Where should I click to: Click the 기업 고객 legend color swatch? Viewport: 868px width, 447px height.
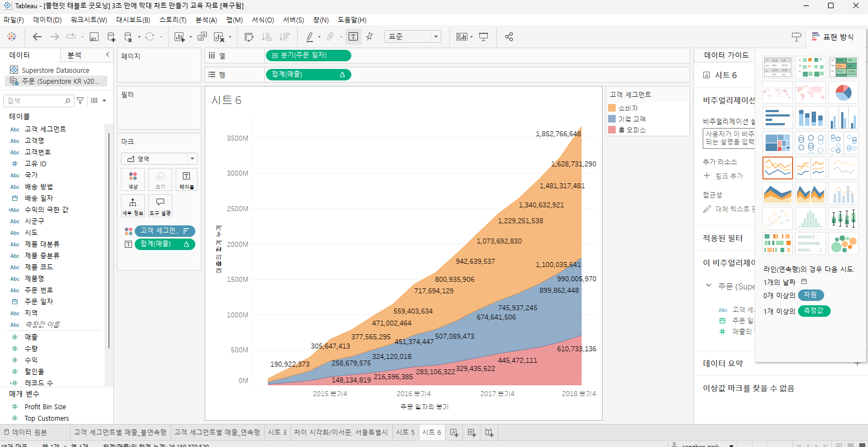pyautogui.click(x=612, y=119)
